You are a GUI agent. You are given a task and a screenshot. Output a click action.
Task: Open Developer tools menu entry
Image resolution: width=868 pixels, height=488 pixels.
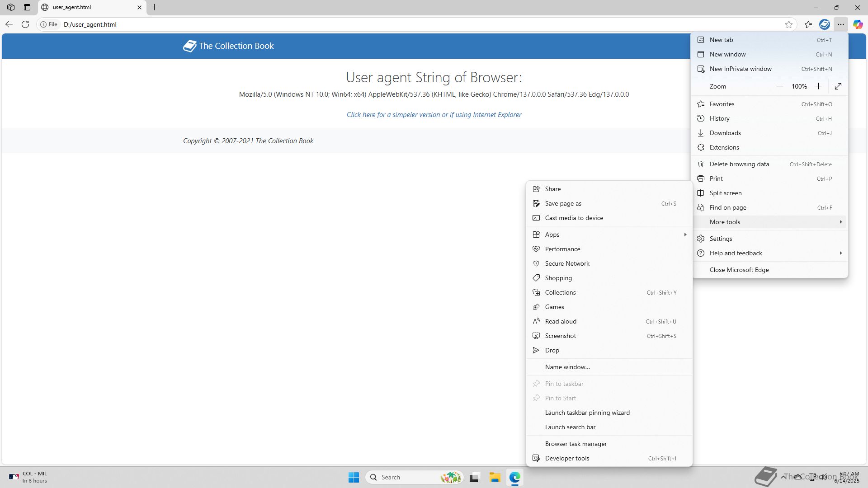[567, 458]
